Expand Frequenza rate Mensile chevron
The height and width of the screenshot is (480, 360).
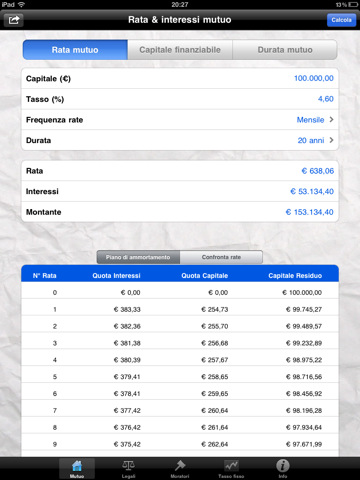point(331,120)
